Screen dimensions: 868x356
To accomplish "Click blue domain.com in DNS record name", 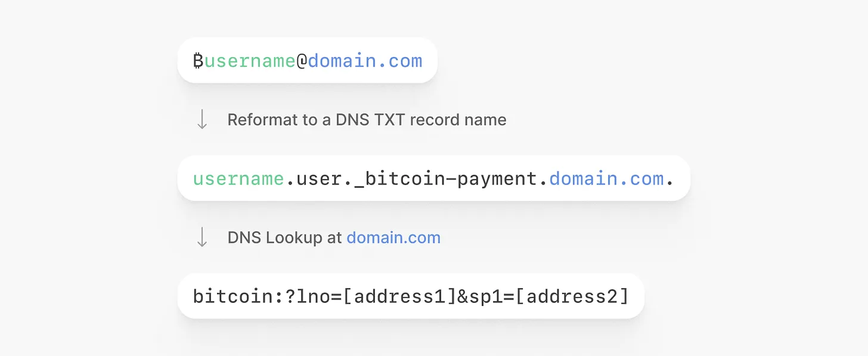I will 606,179.
